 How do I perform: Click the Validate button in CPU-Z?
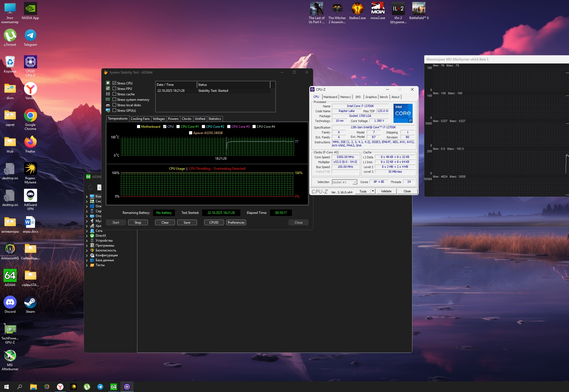pos(386,191)
